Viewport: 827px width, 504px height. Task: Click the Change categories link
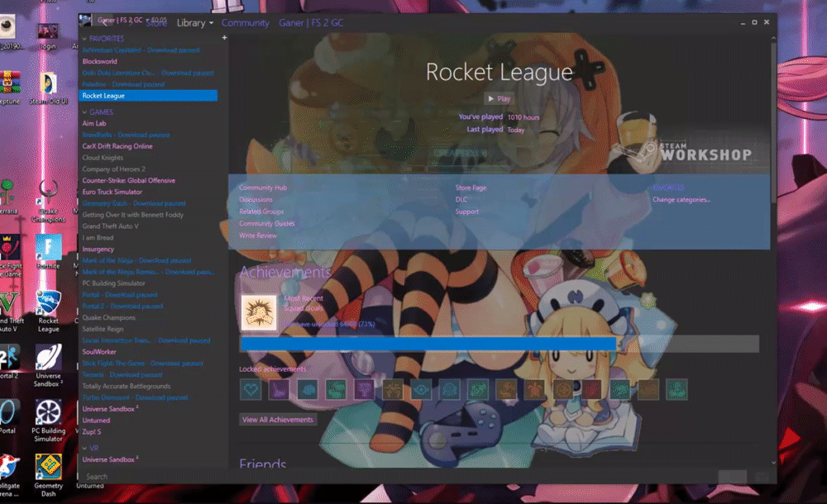(681, 200)
